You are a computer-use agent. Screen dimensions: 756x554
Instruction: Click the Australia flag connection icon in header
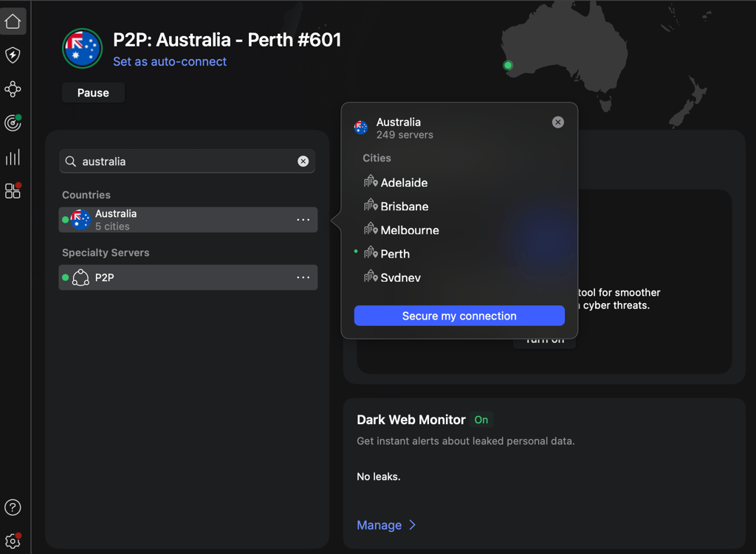pos(83,48)
